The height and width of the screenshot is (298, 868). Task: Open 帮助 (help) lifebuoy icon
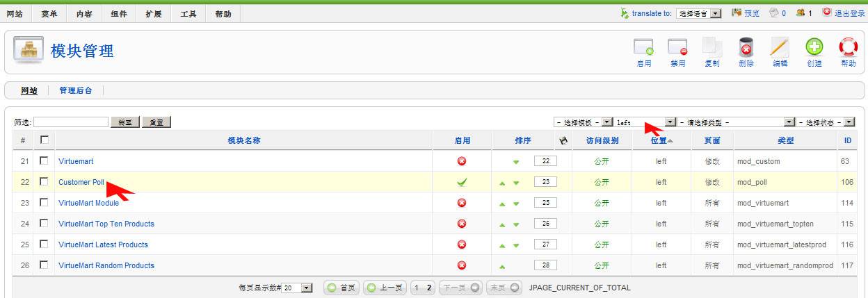click(849, 47)
